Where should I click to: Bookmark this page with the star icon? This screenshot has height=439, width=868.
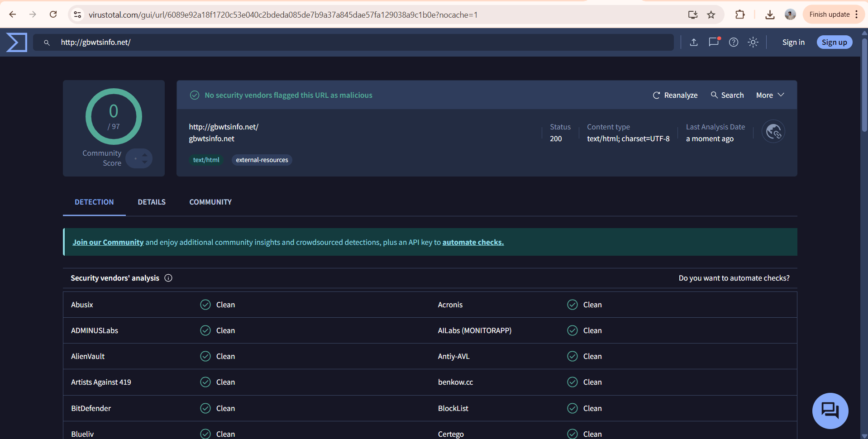[711, 15]
